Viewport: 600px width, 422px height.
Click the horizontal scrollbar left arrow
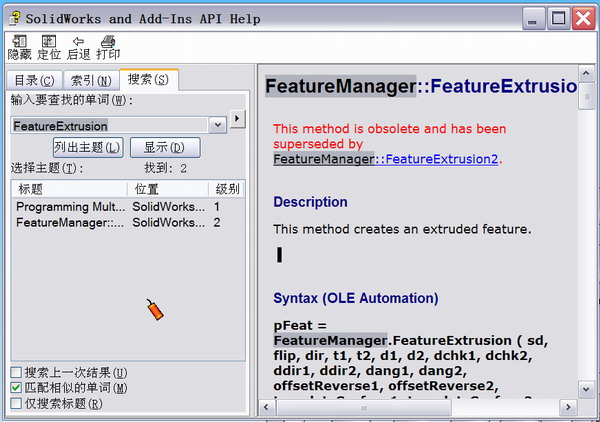(x=266, y=407)
